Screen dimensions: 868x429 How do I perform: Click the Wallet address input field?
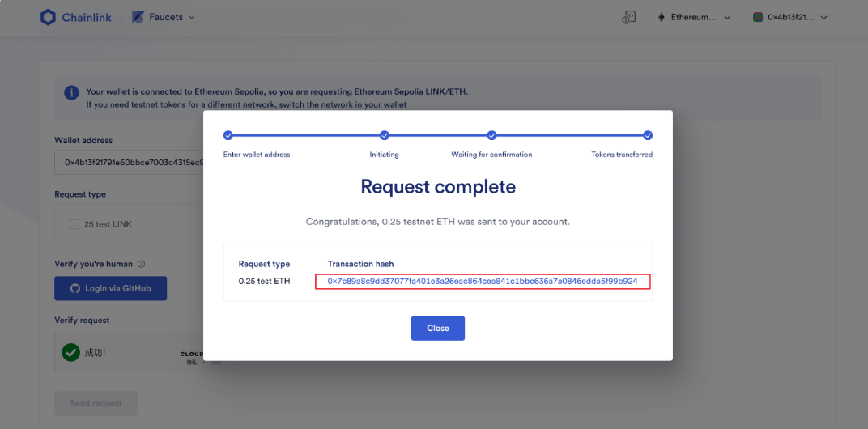click(x=129, y=163)
